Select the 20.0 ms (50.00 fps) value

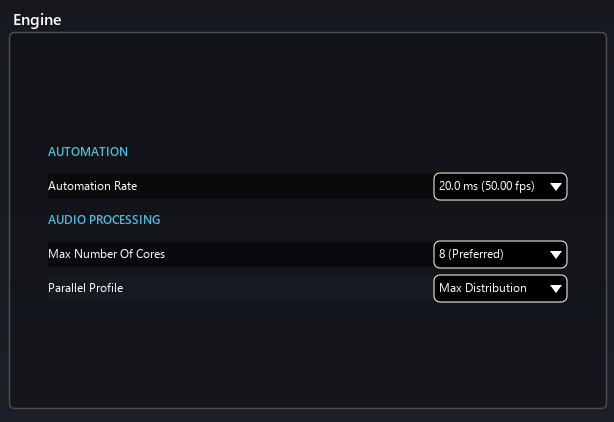pyautogui.click(x=484, y=187)
